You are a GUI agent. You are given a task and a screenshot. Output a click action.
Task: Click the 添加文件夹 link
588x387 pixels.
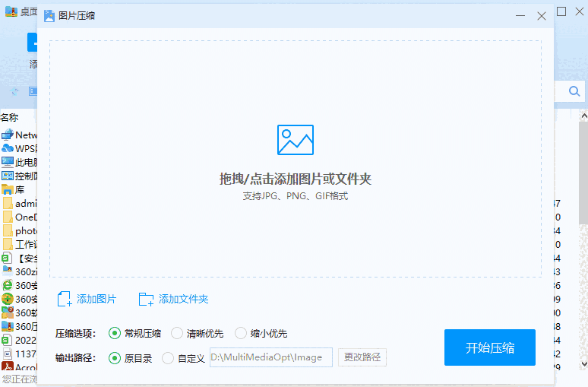(183, 299)
